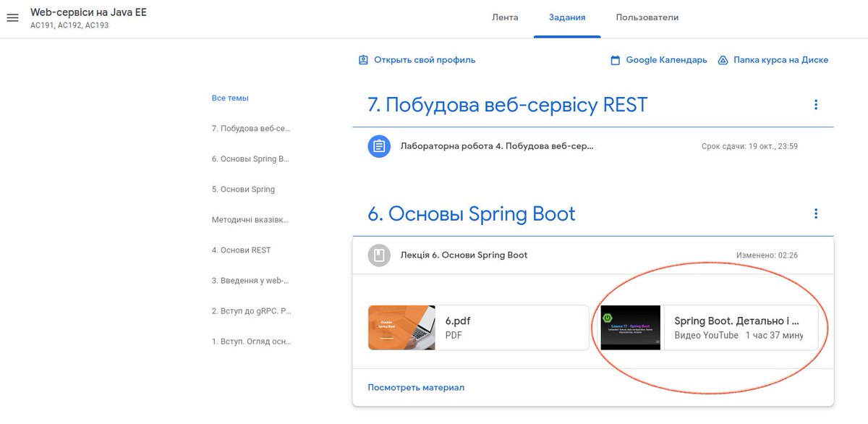The width and height of the screenshot is (868, 424).
Task: Open the Открыть свой профиль link
Action: click(425, 60)
